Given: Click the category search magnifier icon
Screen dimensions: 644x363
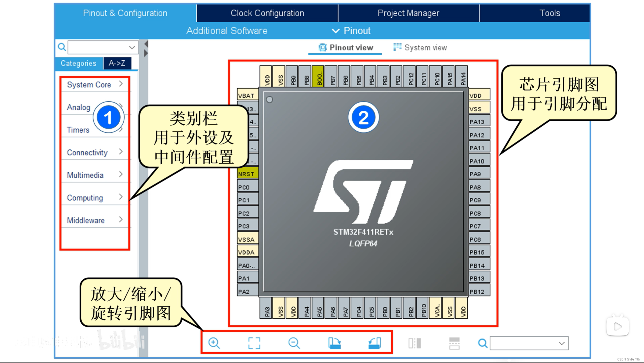Looking at the screenshot, I should tap(62, 47).
